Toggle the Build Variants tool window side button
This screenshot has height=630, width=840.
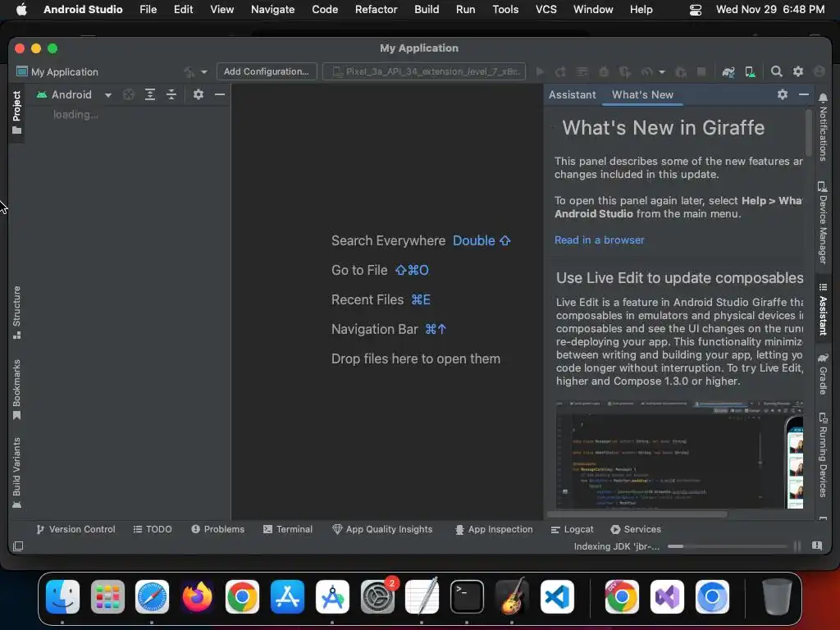(x=16, y=472)
